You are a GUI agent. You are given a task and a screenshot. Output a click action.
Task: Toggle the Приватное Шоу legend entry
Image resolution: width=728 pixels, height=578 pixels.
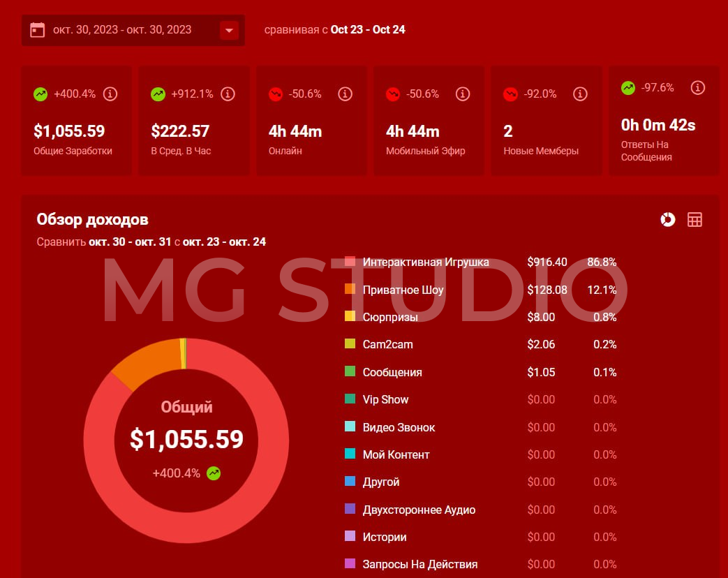(x=403, y=290)
